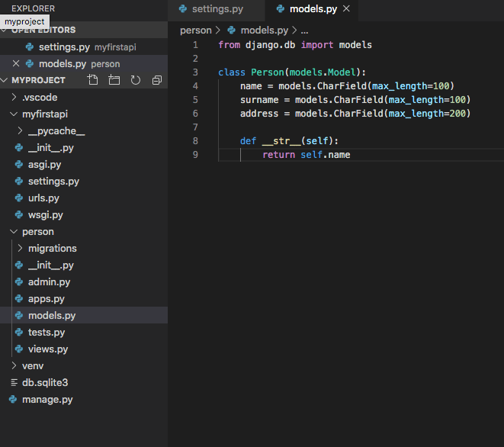The image size is (504, 447).
Task: Collapse the Open Editors section
Action: click(4, 31)
